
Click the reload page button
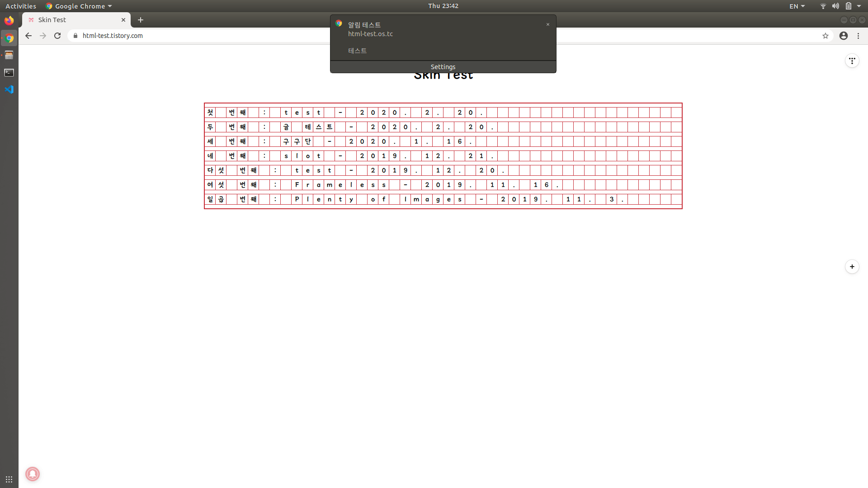(57, 36)
